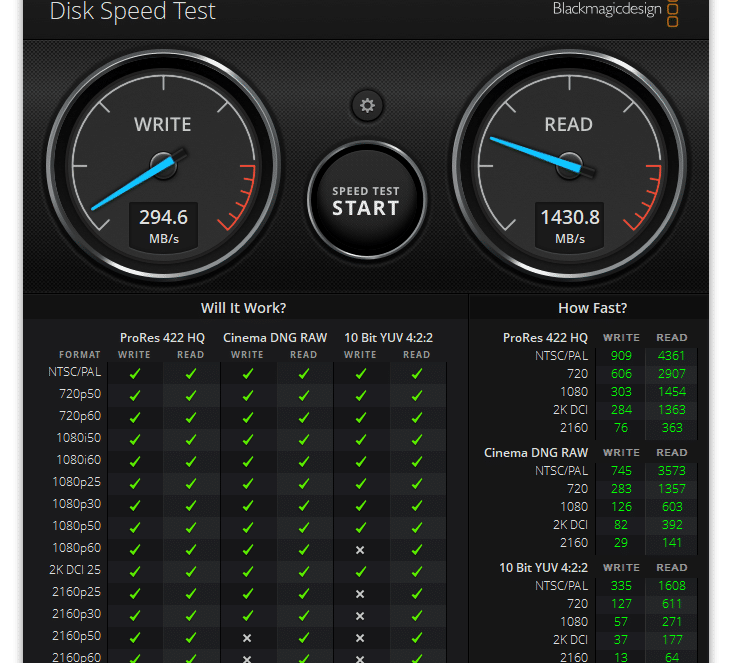This screenshot has width=732, height=663.
Task: Click the WRITE gauge dial needle hub
Action: [x=163, y=165]
